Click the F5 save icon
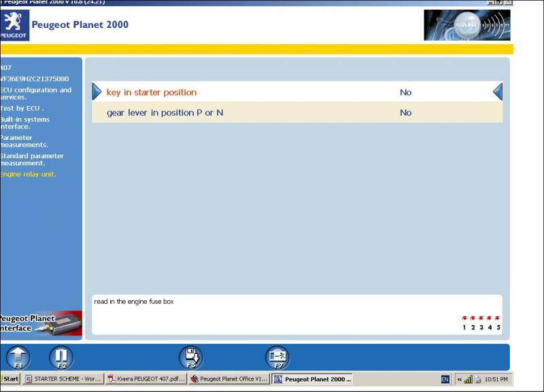Screen dimensions: 544x392 point(190,357)
